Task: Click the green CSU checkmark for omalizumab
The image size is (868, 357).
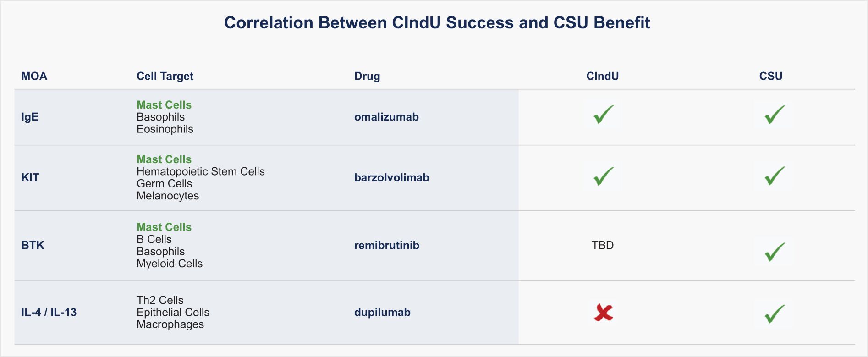Action: click(x=774, y=115)
